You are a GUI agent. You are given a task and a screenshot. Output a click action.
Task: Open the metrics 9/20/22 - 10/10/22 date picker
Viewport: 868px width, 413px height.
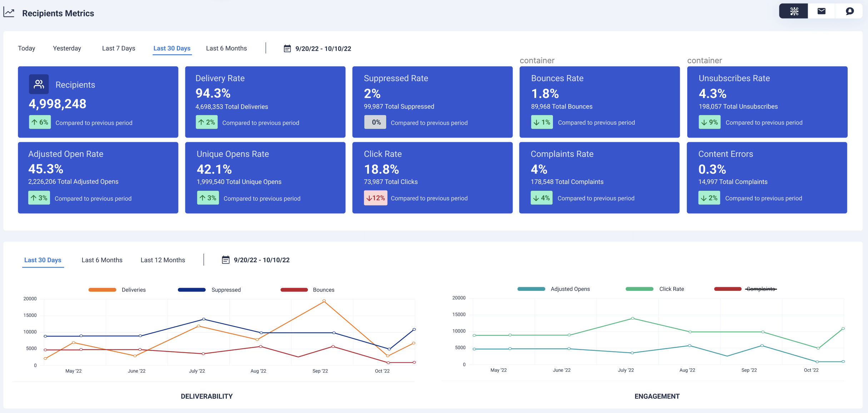click(x=318, y=49)
